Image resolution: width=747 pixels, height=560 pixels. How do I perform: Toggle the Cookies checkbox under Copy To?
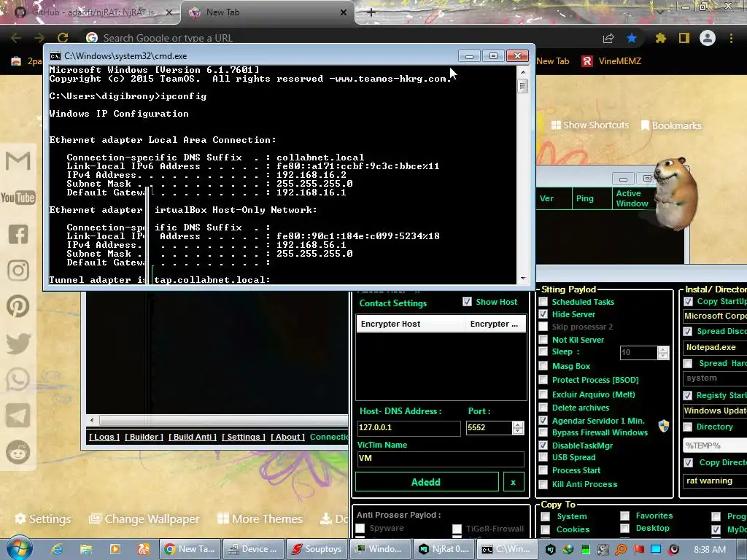pyautogui.click(x=546, y=529)
